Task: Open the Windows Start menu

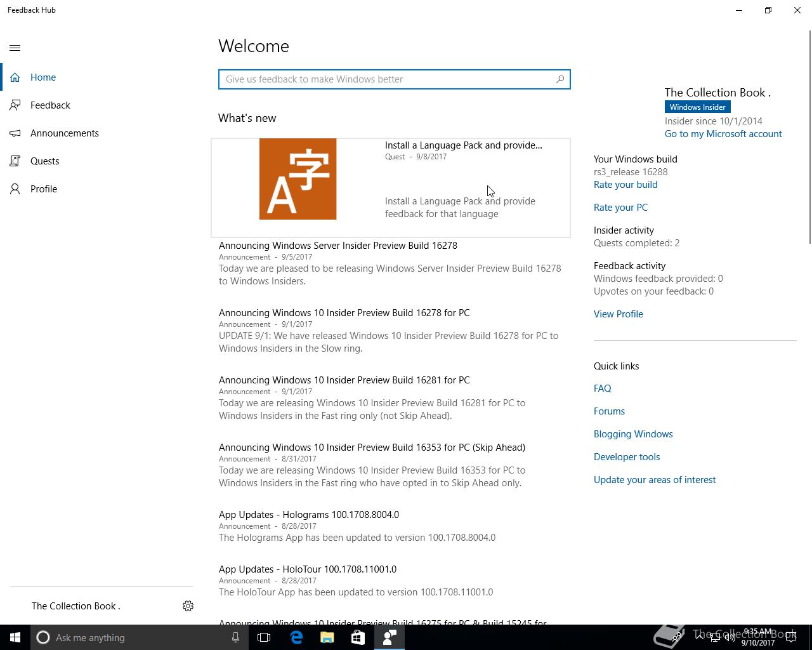Action: click(x=15, y=637)
